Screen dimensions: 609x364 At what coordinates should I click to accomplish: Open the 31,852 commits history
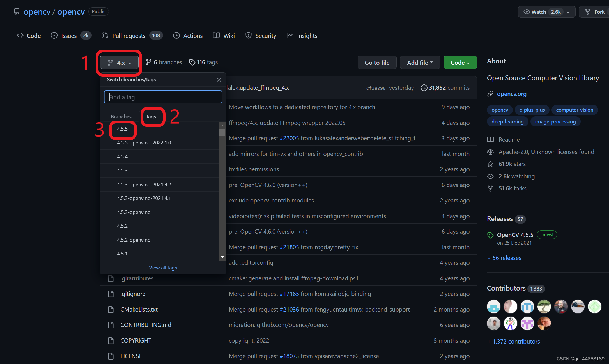445,88
